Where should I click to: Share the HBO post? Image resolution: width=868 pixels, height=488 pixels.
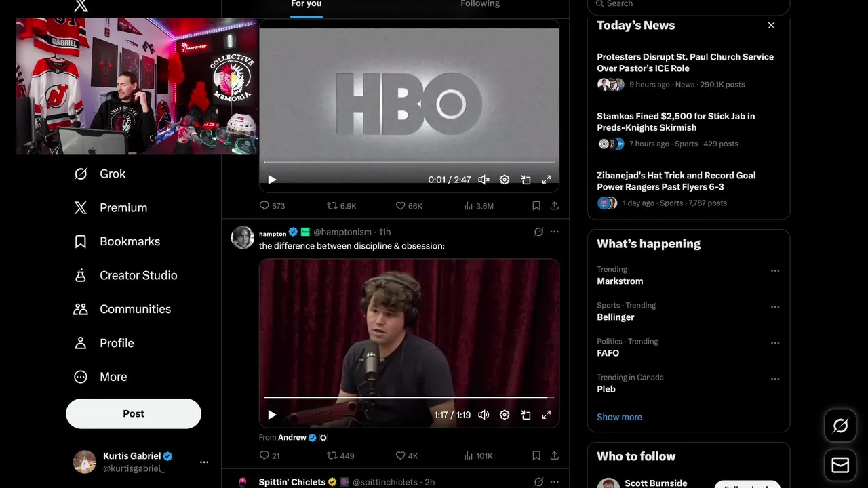click(x=555, y=206)
